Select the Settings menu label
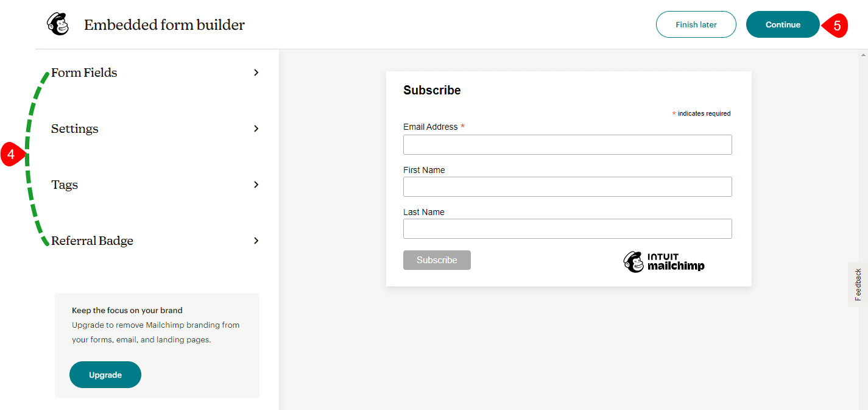 [x=75, y=129]
